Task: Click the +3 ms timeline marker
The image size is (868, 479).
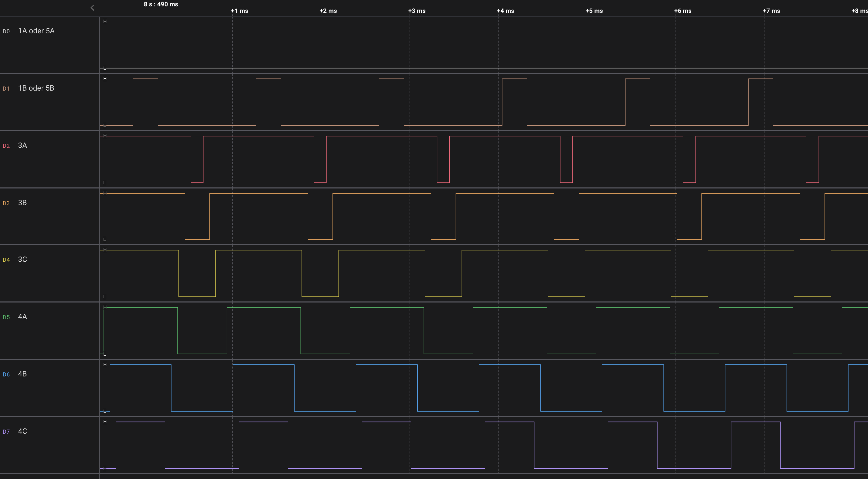Action: click(417, 11)
